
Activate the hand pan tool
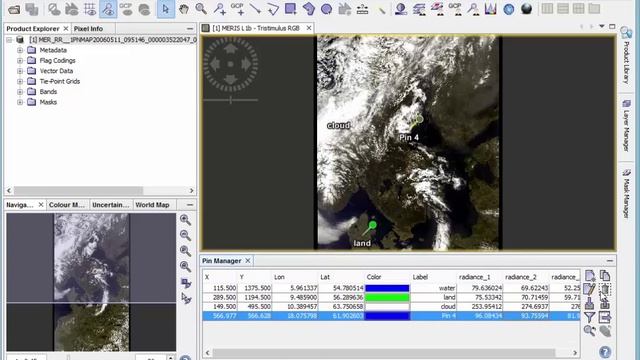pos(184,9)
